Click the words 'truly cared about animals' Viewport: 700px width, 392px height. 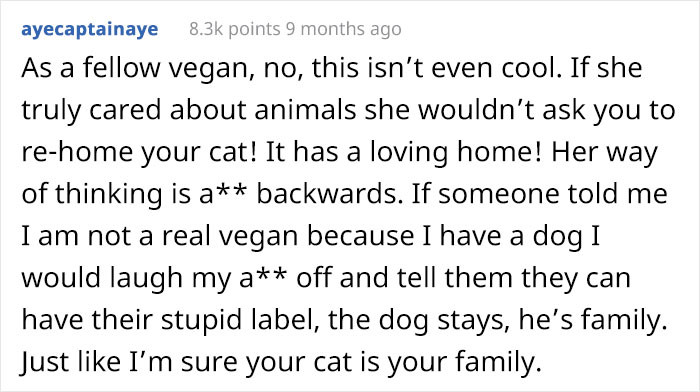[188, 110]
